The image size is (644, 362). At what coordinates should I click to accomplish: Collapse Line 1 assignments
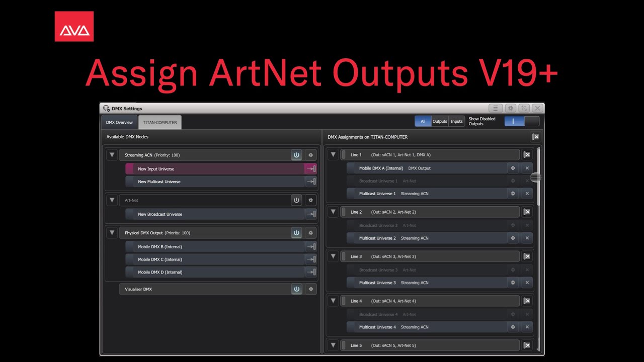pos(333,155)
